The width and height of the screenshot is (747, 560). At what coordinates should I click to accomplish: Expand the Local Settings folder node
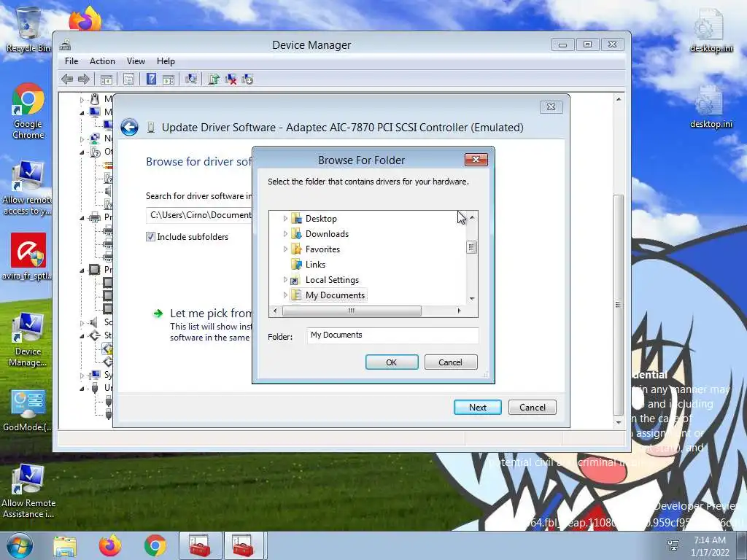(x=285, y=279)
